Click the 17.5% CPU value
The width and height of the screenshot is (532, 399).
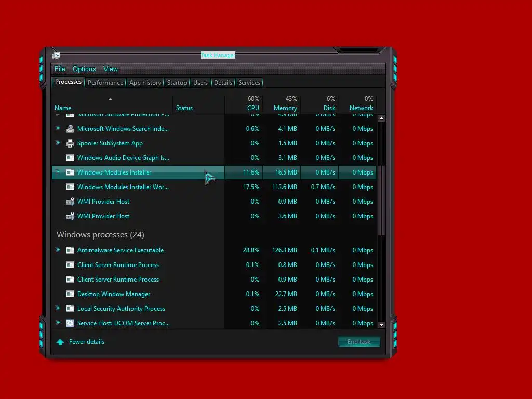click(251, 187)
